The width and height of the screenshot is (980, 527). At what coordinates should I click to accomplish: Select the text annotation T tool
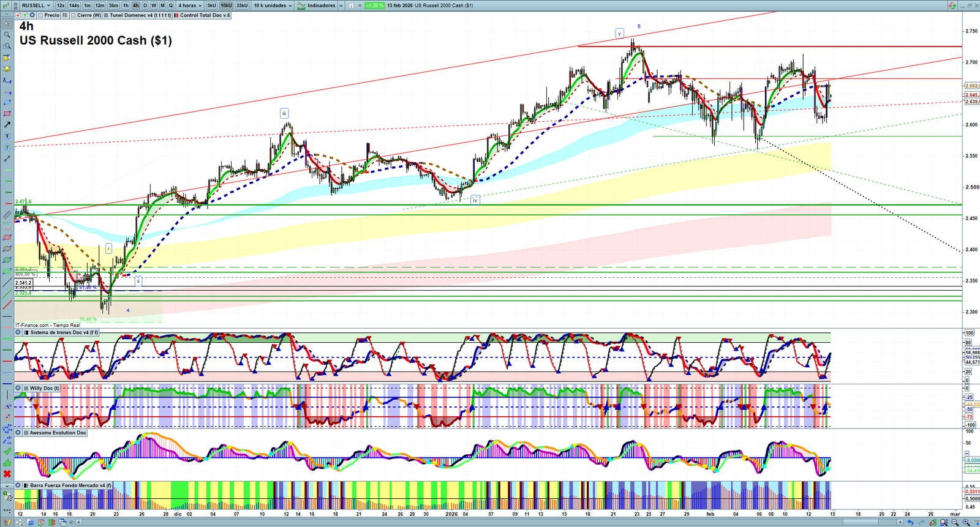7,136
